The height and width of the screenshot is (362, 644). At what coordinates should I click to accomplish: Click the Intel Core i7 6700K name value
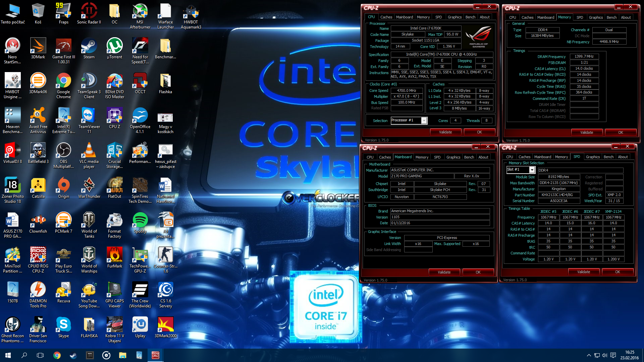point(426,28)
